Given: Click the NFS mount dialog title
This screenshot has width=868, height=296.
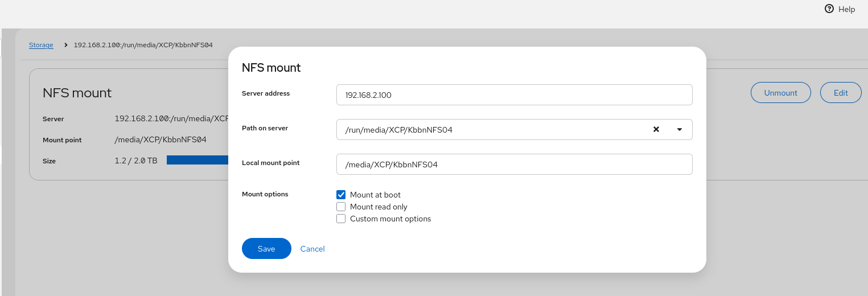Looking at the screenshot, I should pos(271,68).
